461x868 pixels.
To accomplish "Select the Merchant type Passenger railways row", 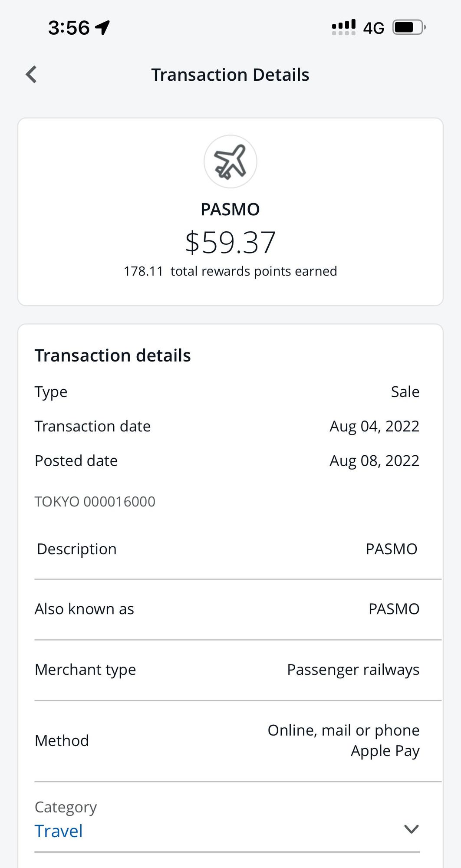I will click(227, 670).
